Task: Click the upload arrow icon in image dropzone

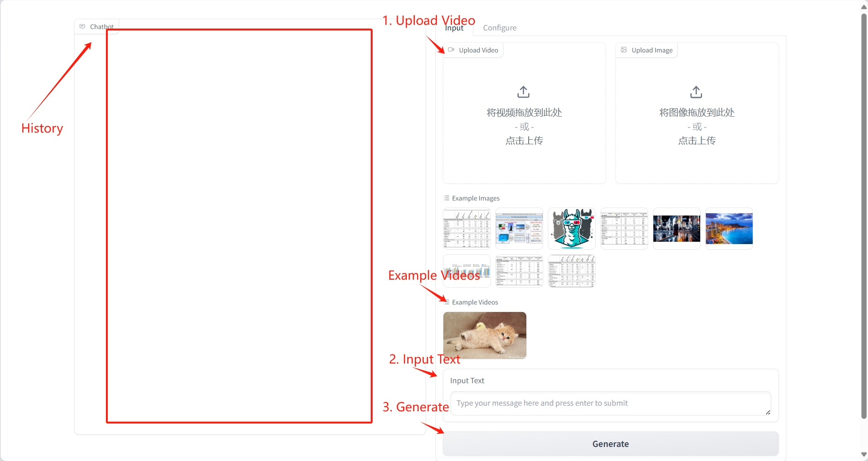Action: tap(696, 92)
